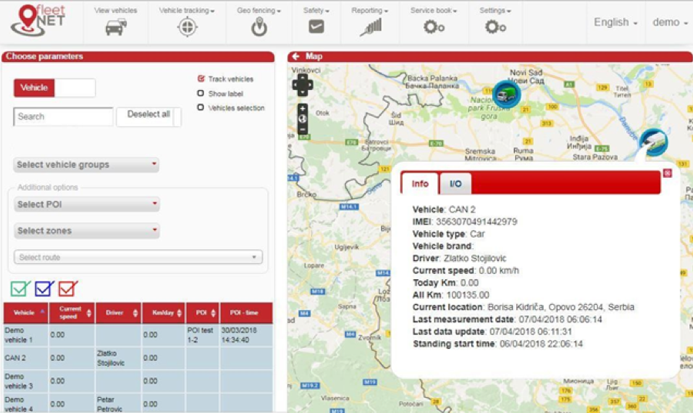
Task: Click Geo fencing pin icon
Action: point(259,27)
